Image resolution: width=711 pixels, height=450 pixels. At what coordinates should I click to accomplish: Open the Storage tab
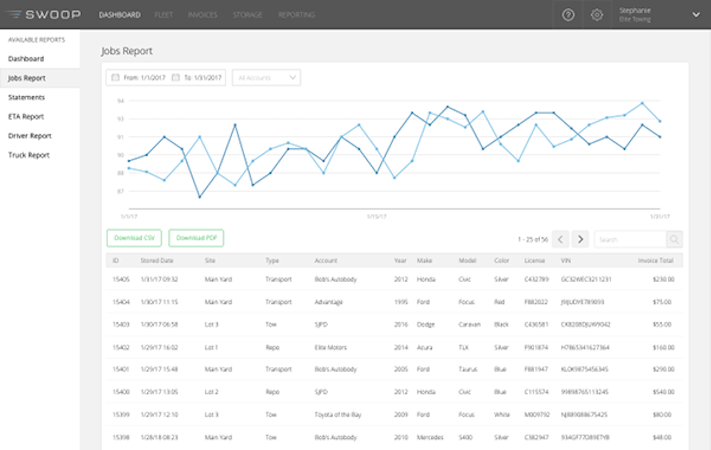pyautogui.click(x=247, y=15)
